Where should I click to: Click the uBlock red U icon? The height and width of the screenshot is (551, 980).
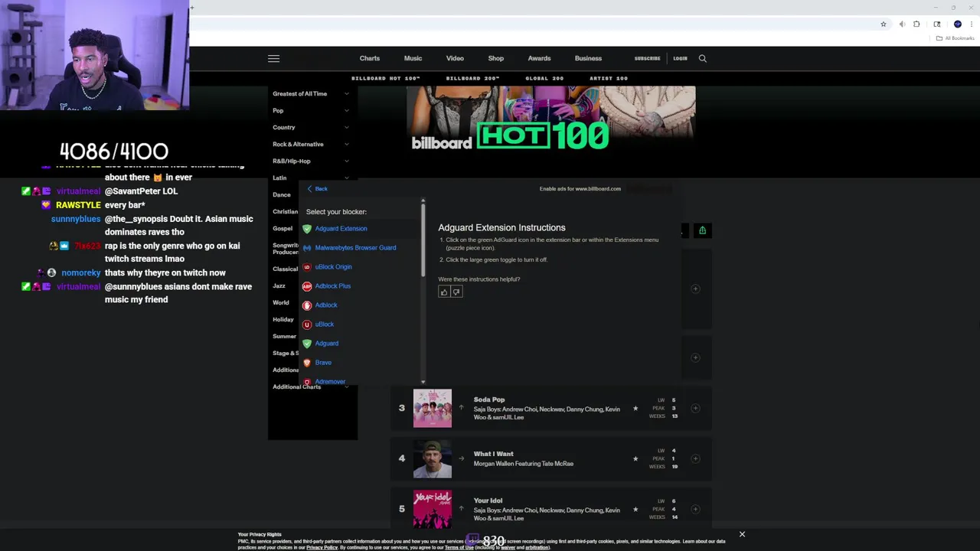[307, 324]
